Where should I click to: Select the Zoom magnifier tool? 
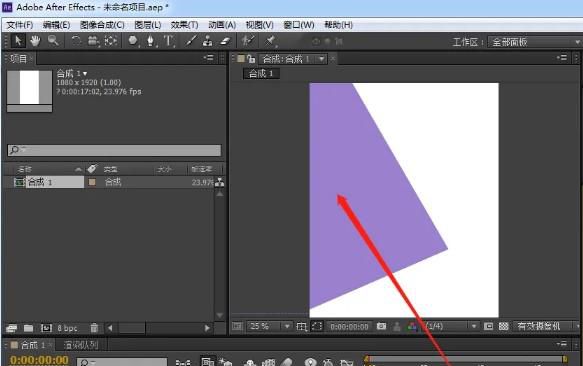53,41
